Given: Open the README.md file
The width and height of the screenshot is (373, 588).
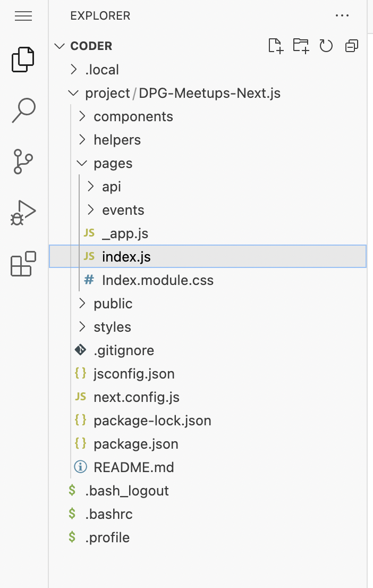Looking at the screenshot, I should pyautogui.click(x=134, y=467).
